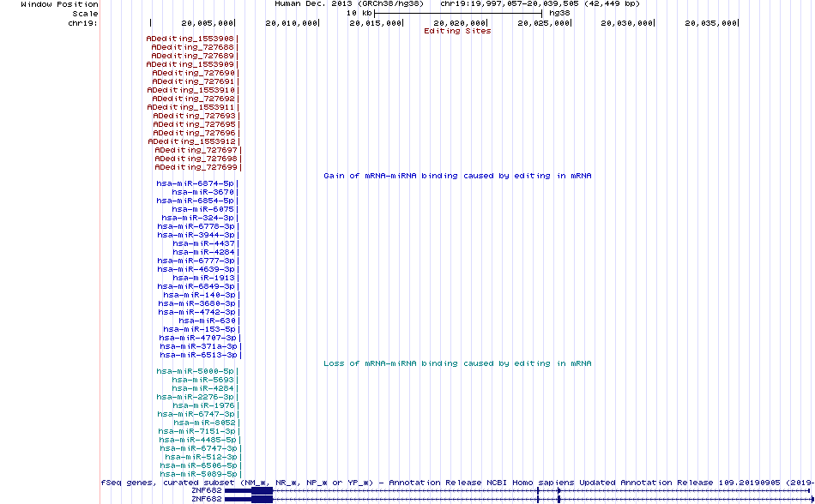Click ADediting_1553912 editing site
The image size is (815, 504).
pos(192,141)
